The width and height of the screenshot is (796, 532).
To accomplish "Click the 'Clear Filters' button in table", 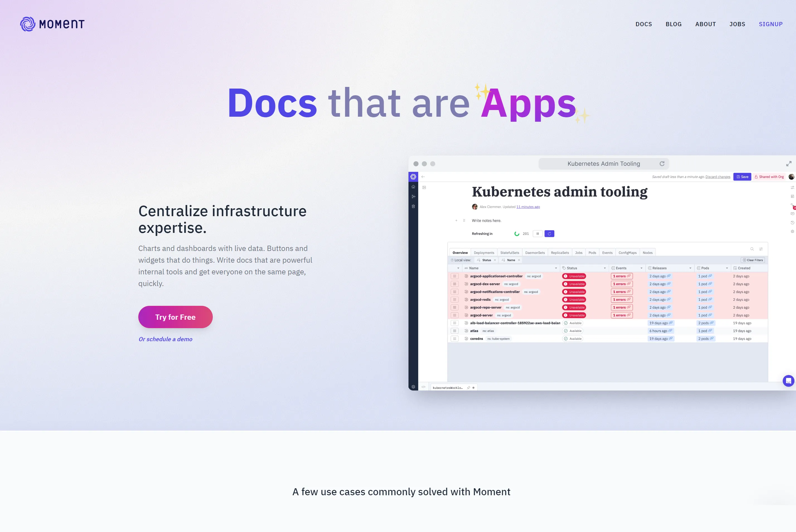I will 753,260.
